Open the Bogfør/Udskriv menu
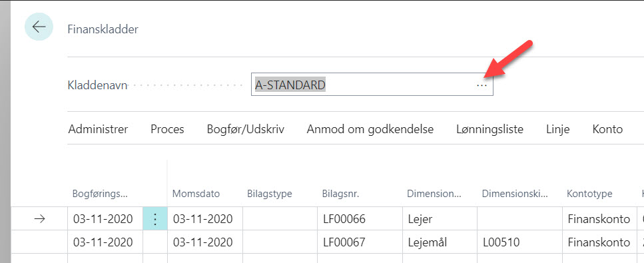The height and width of the screenshot is (263, 644). tap(246, 129)
